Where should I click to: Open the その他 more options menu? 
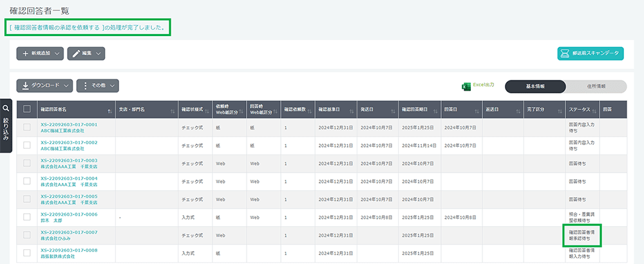(x=97, y=86)
